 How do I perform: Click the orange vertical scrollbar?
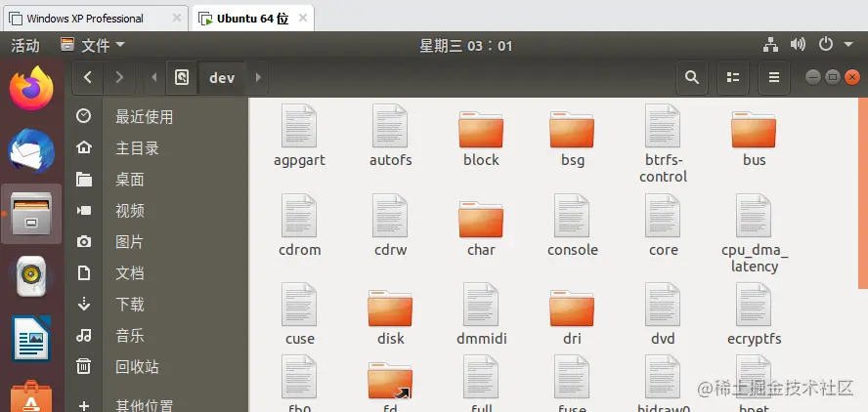(863, 193)
